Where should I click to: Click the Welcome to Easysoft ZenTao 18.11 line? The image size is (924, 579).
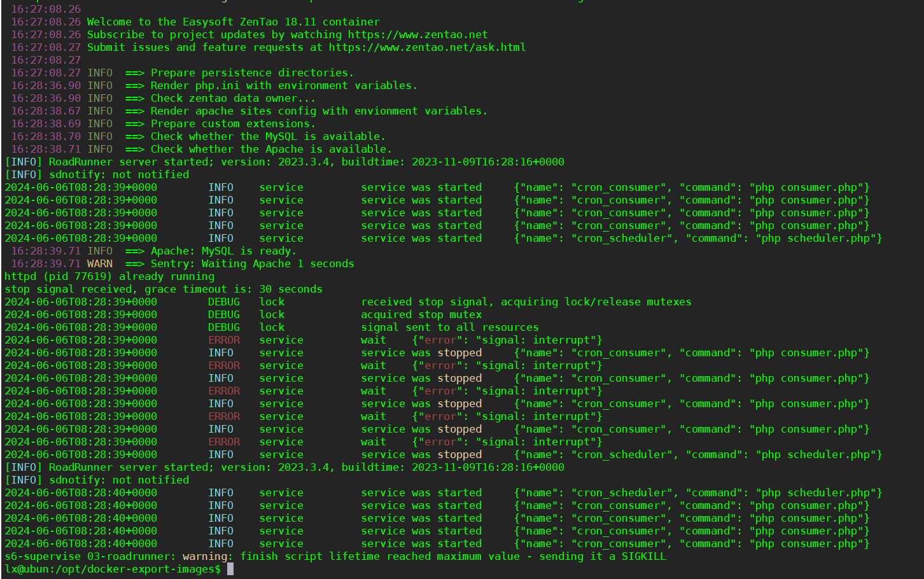(x=233, y=22)
